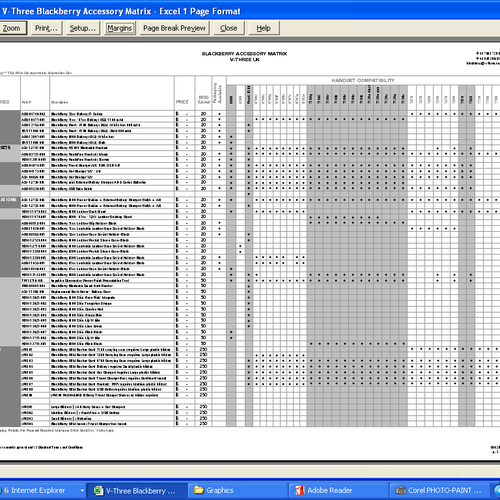Viewport: 500px width, 500px height.
Task: Click the previewed page sheet area
Action: [x=250, y=252]
